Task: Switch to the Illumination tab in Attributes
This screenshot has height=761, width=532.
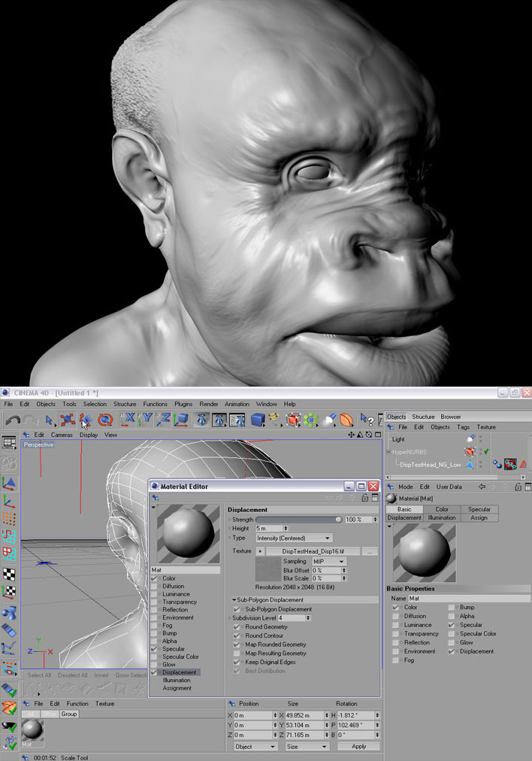Action: click(442, 517)
